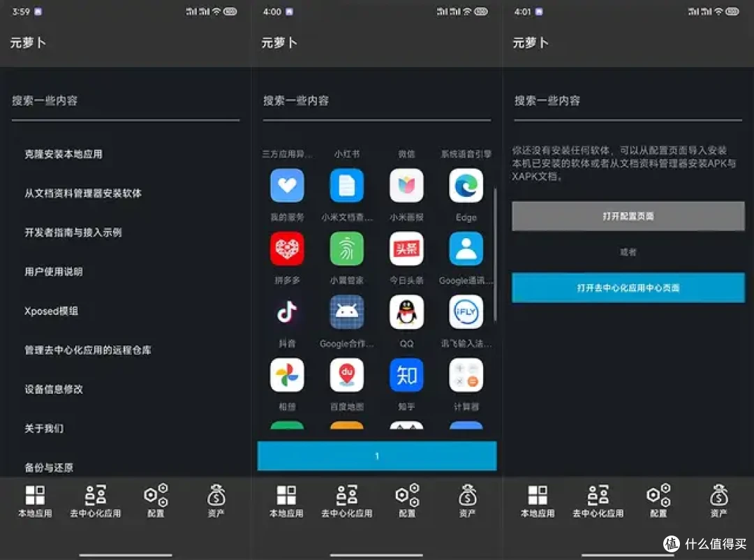754x560 pixels.
Task: Select 资产 tab in right screen
Action: point(718,501)
